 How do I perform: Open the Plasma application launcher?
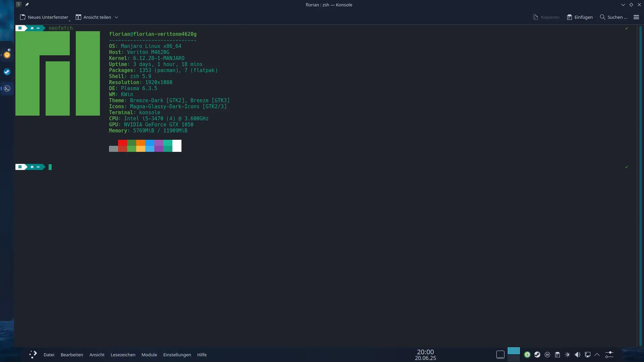pos(33,355)
